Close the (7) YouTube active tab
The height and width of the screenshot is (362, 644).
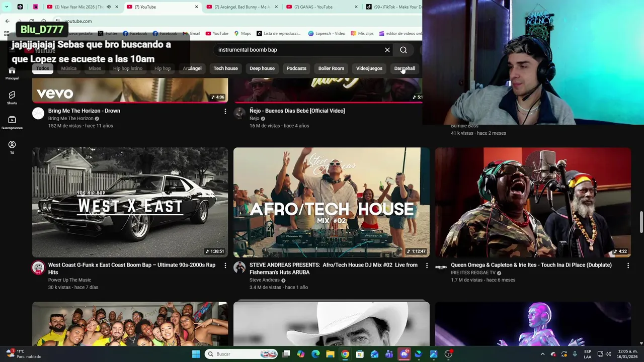(196, 7)
